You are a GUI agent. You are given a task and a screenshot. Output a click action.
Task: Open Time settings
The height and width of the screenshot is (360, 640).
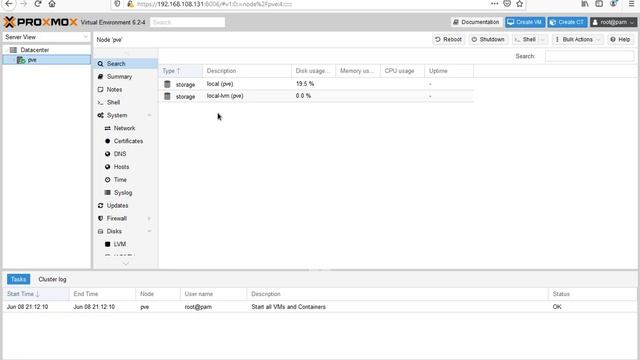[125, 180]
